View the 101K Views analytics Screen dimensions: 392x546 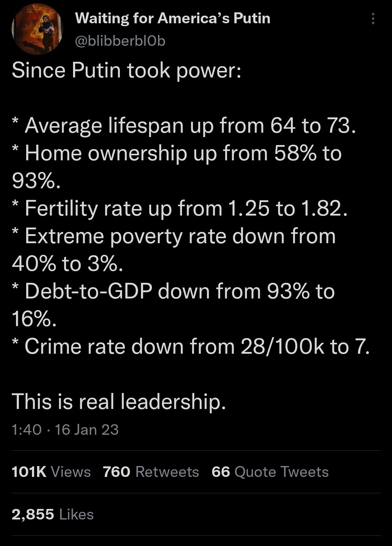(51, 472)
